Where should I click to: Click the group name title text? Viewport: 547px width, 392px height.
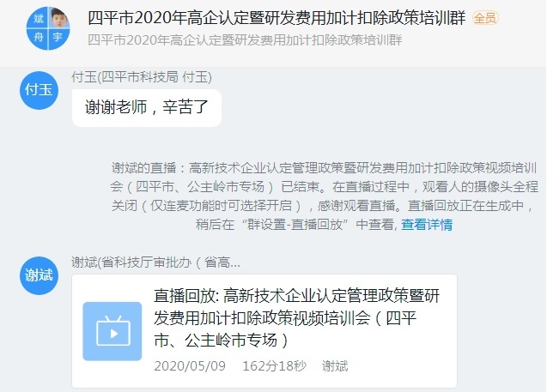click(277, 18)
